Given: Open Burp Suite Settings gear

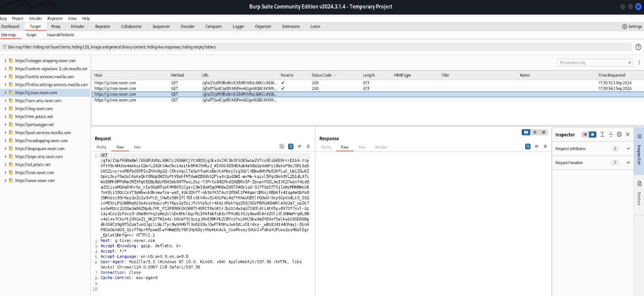Looking at the screenshot, I should click(624, 26).
